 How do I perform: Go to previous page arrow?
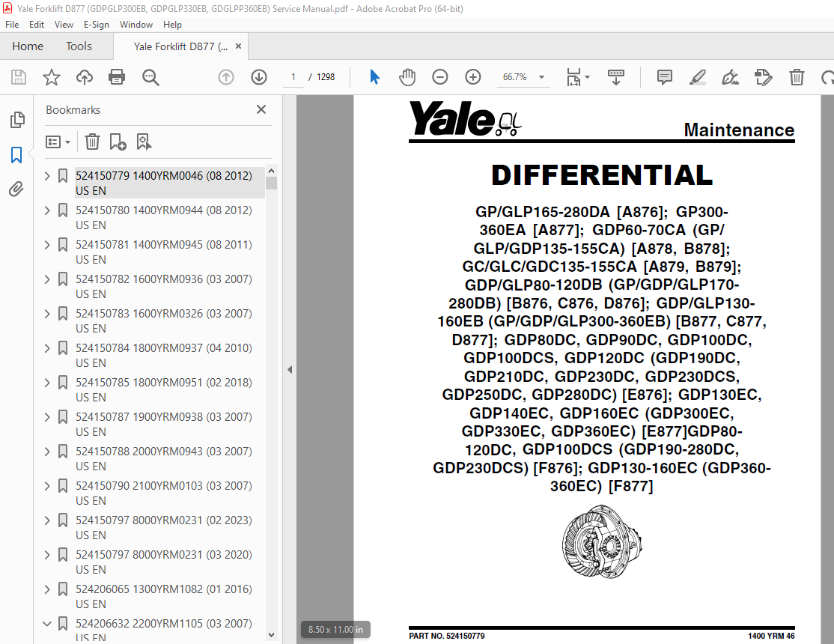(226, 77)
